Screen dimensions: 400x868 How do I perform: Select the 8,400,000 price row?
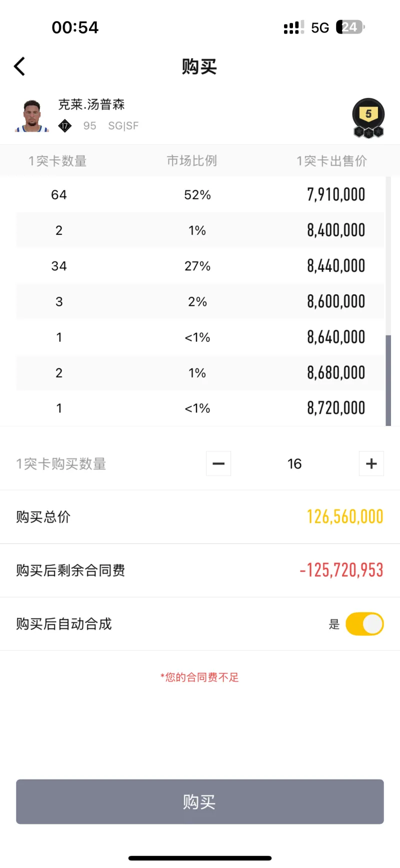click(200, 230)
